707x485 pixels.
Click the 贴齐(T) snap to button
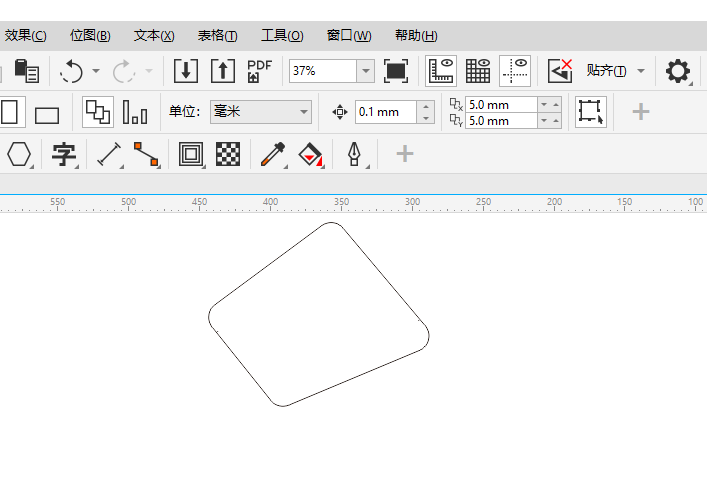coord(606,71)
